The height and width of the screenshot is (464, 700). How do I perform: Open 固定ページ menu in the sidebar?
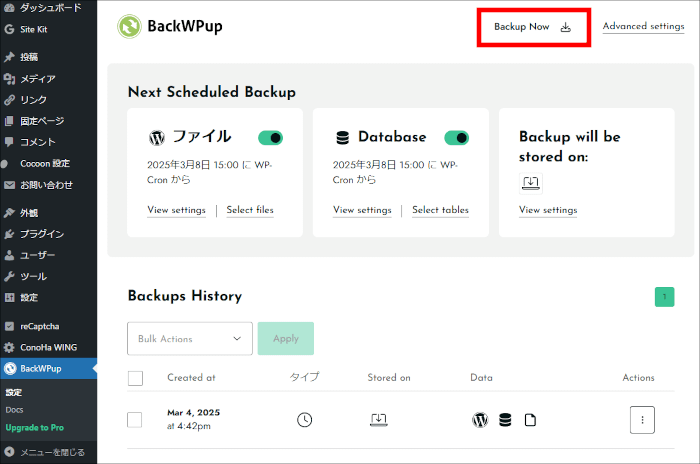(x=48, y=121)
